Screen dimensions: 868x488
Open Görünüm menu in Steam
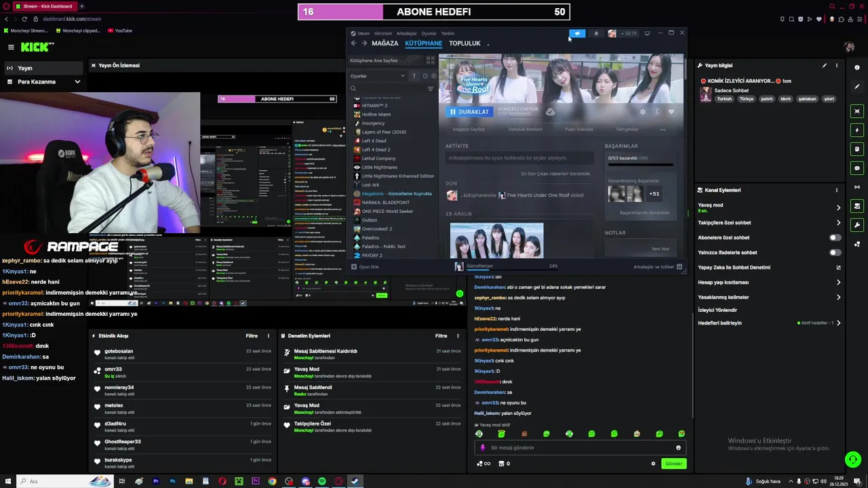[x=383, y=33]
